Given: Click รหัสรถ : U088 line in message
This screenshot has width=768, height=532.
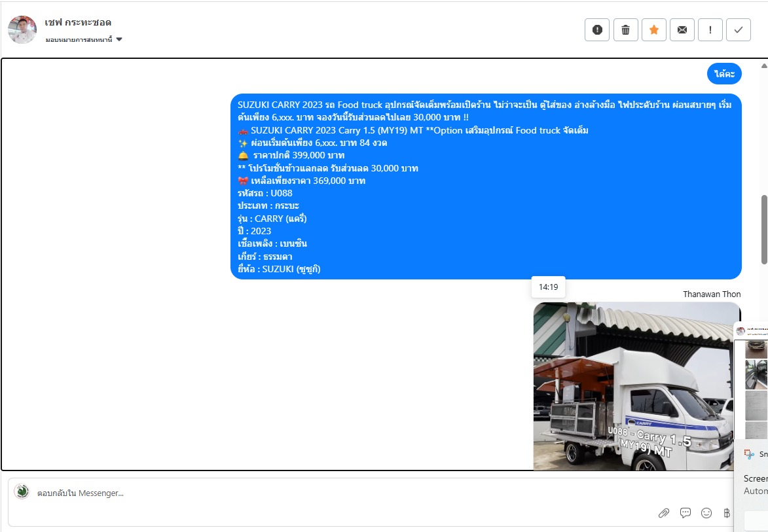Looking at the screenshot, I should point(265,193).
